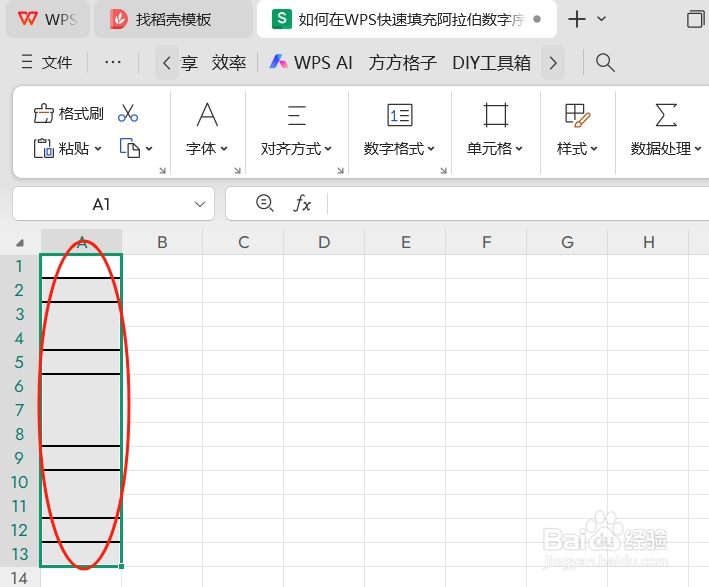Open the WPS AI tab
This screenshot has width=709, height=587.
(x=311, y=62)
